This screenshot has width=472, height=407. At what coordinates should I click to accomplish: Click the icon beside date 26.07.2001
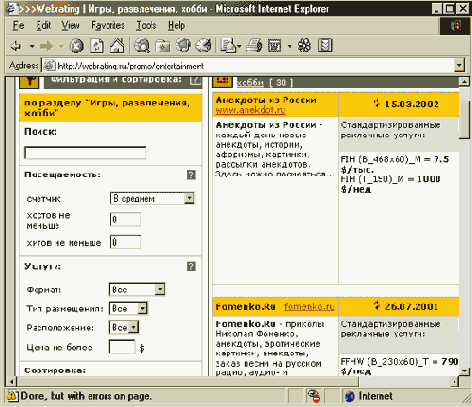pyautogui.click(x=377, y=305)
